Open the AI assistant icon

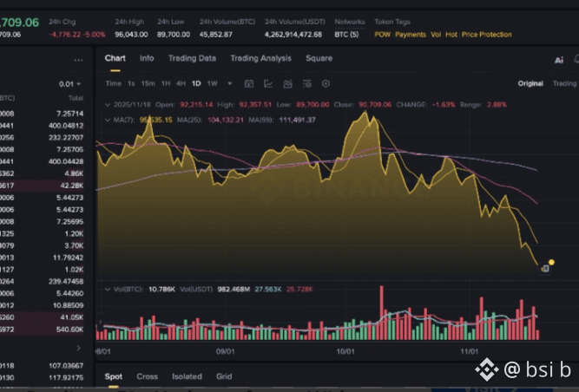[x=559, y=60]
